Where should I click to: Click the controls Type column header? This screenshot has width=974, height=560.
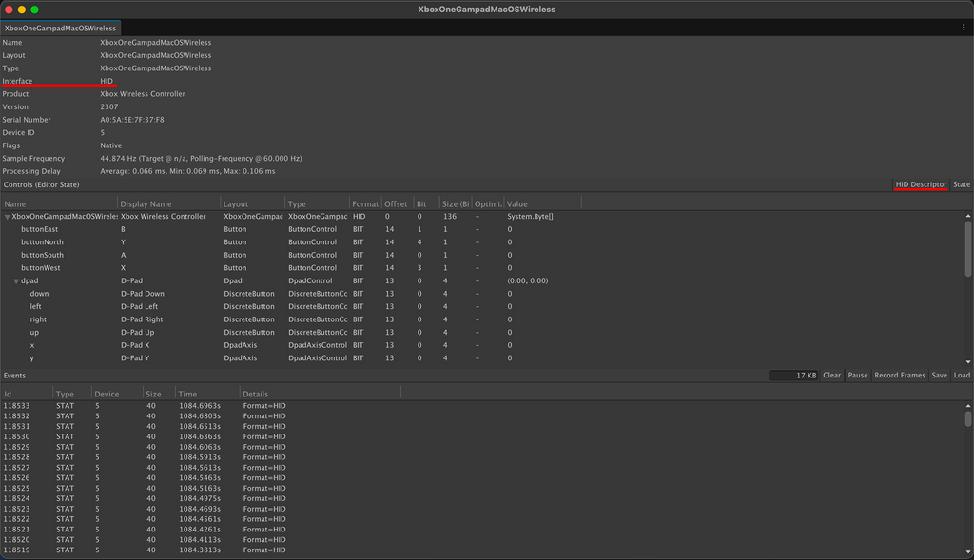(318, 203)
